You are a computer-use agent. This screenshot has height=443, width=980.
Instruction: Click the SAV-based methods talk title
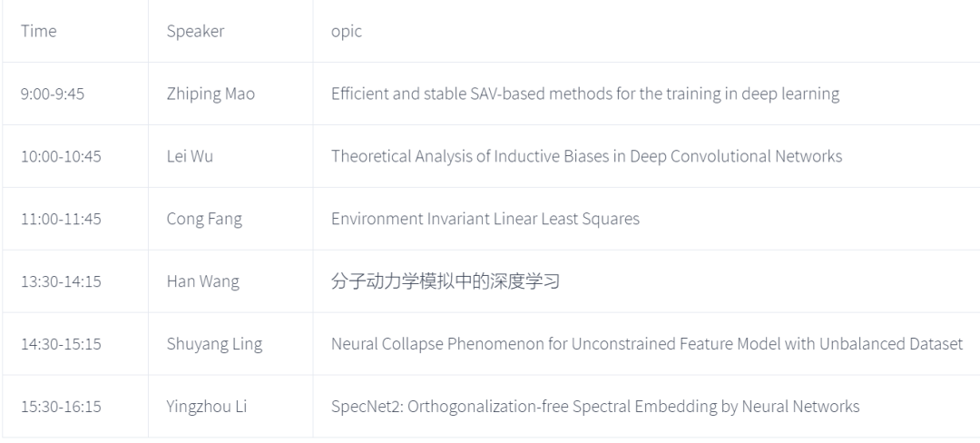coord(585,94)
